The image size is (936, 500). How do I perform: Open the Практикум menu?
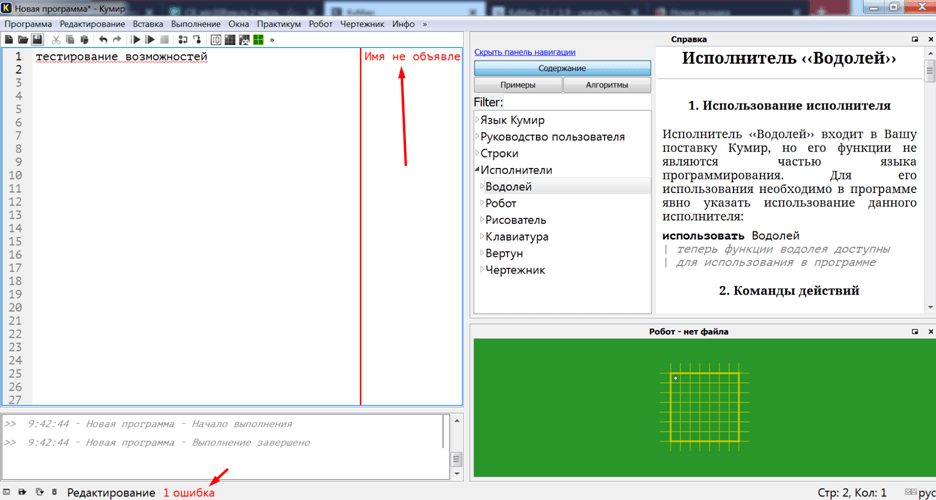(x=277, y=23)
